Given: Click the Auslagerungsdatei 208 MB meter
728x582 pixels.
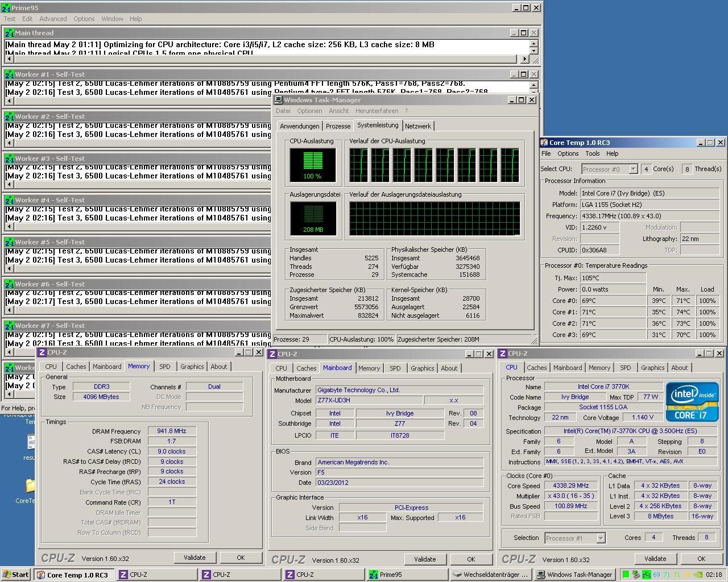Looking at the screenshot, I should 312,218.
